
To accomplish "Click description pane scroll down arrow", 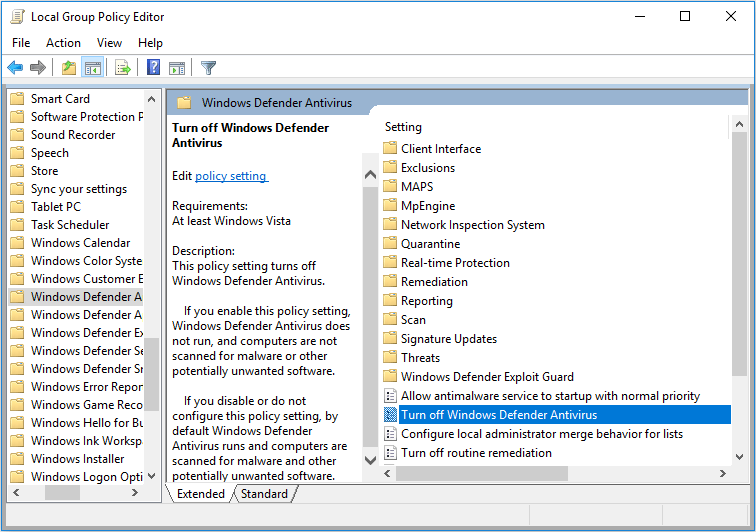I will 370,460.
